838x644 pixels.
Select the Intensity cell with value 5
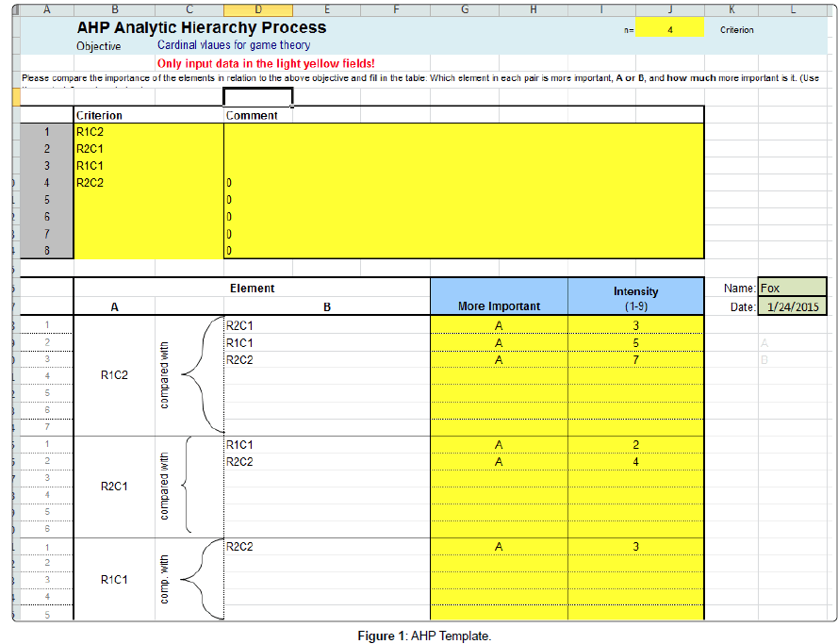coord(635,342)
